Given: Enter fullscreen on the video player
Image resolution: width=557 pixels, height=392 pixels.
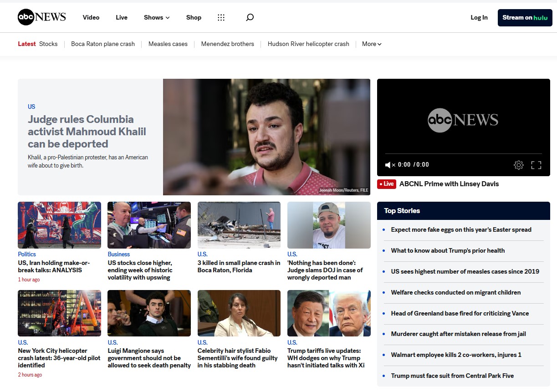Looking at the screenshot, I should [537, 165].
